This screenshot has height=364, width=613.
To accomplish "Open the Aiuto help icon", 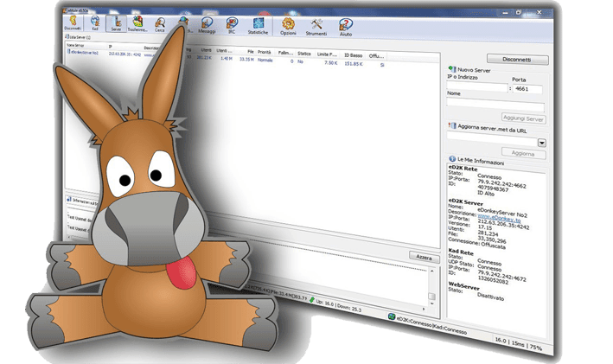I will click(x=346, y=28).
